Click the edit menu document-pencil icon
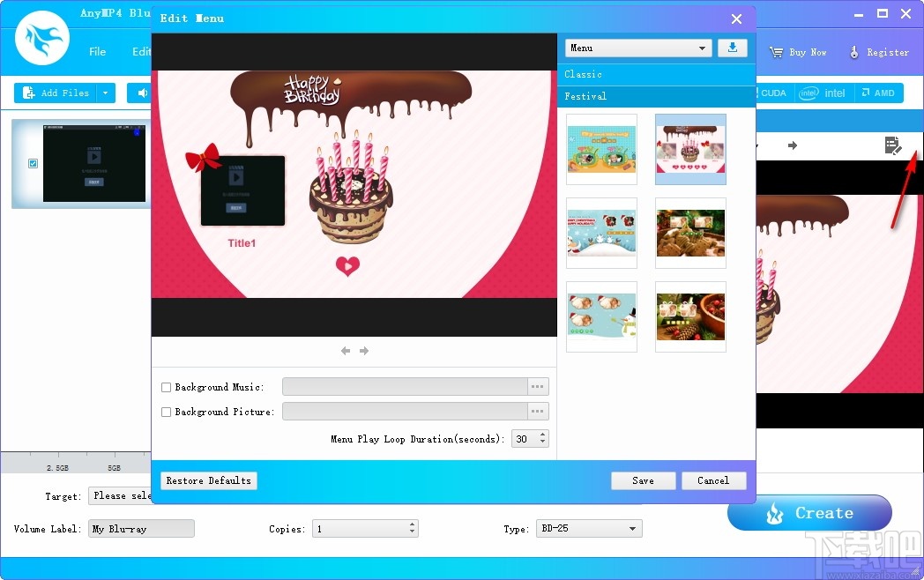The image size is (924, 580). (x=892, y=145)
